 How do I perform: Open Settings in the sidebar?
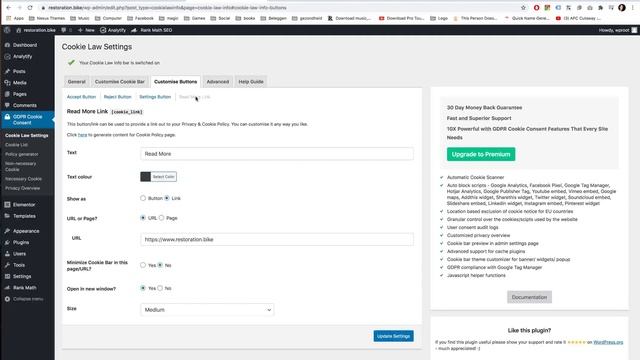[22, 277]
